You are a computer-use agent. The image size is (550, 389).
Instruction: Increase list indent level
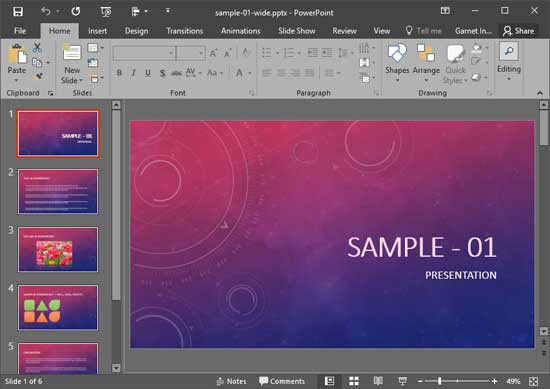tap(327, 53)
